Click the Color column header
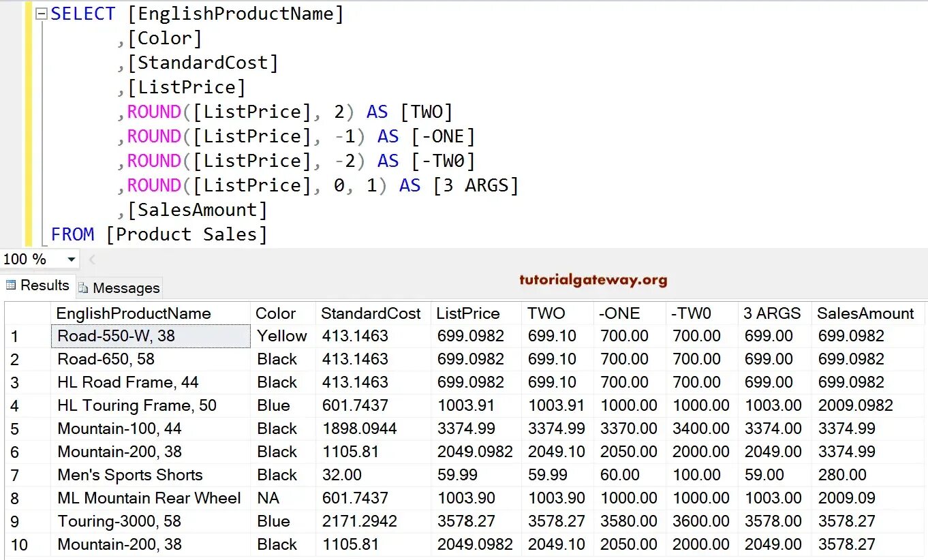The height and width of the screenshot is (560, 928). coord(283,313)
